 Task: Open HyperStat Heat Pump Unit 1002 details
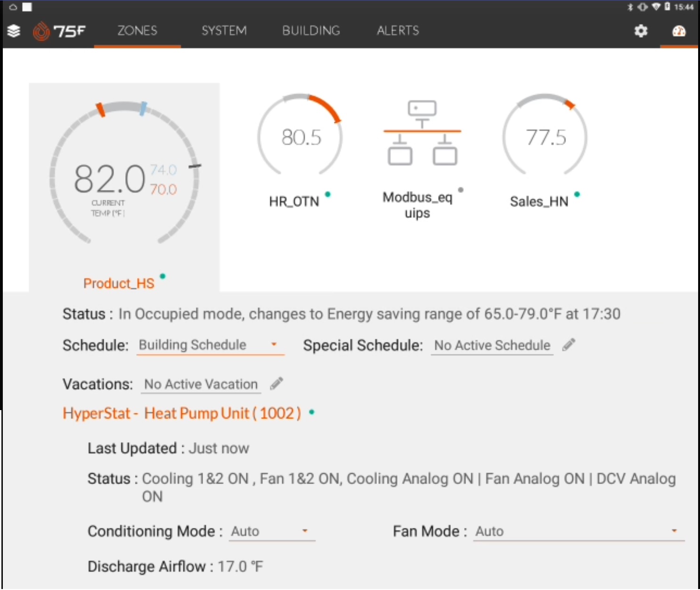coord(181,413)
